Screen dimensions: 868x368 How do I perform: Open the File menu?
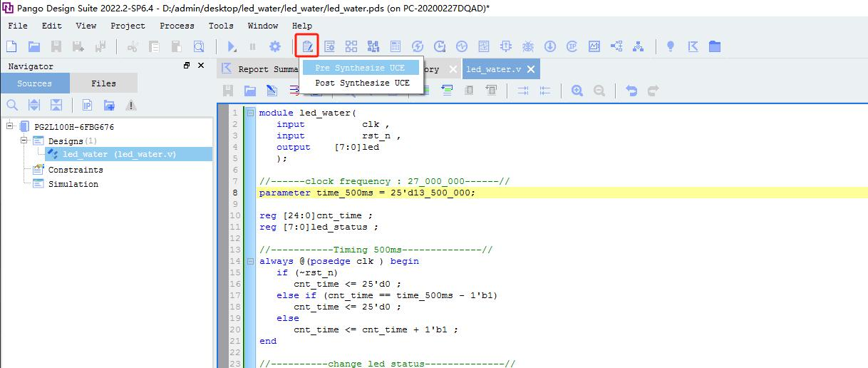[x=18, y=26]
